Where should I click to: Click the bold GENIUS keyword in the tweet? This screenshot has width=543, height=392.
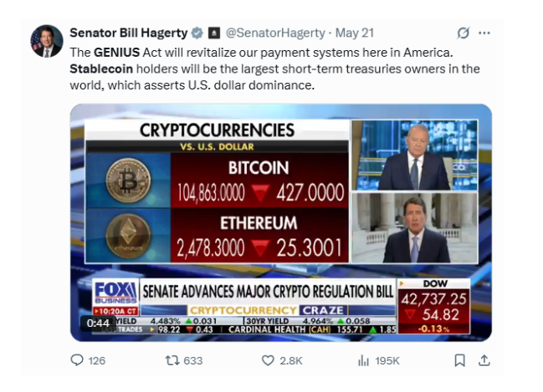(x=116, y=53)
